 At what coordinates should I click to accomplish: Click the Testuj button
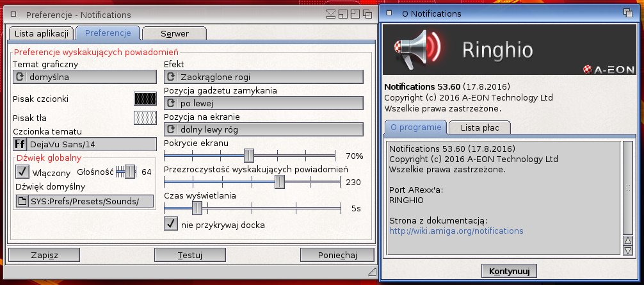(190, 255)
